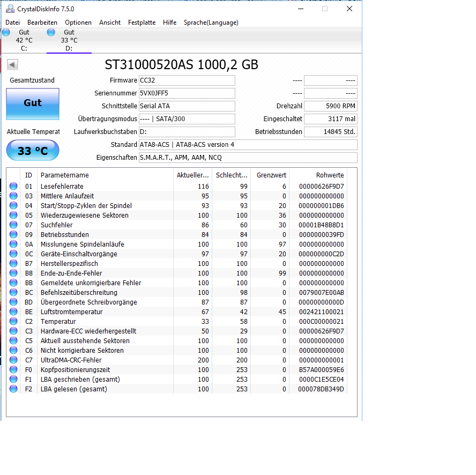Click status circle of drive C:
The width and height of the screenshot is (476, 475).
(6, 32)
